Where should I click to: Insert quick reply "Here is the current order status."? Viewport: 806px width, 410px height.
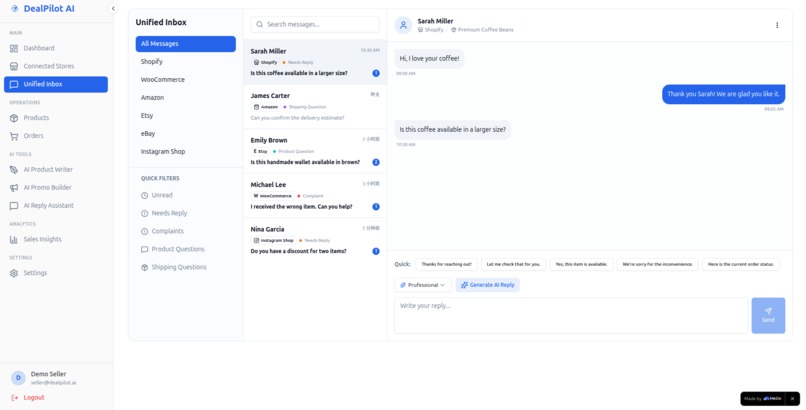pyautogui.click(x=741, y=265)
